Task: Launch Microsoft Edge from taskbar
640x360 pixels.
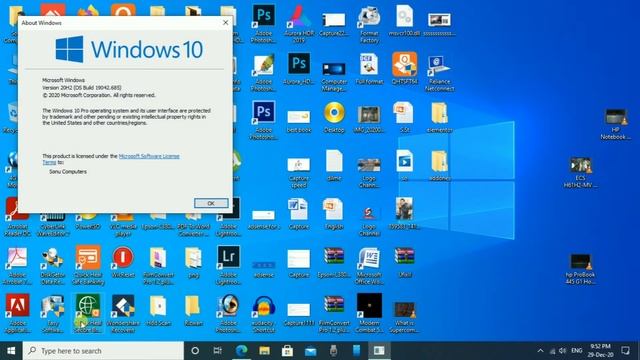Action: [241, 351]
